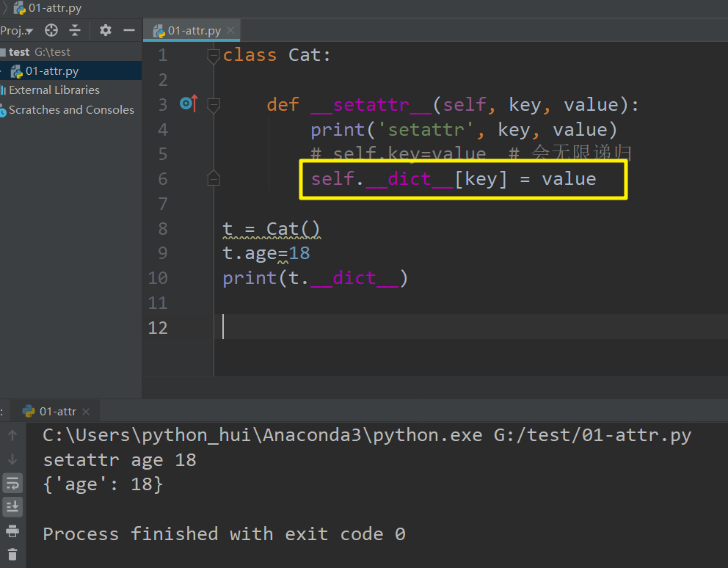Click the down-the-stack-trace arrow icon

[12, 459]
